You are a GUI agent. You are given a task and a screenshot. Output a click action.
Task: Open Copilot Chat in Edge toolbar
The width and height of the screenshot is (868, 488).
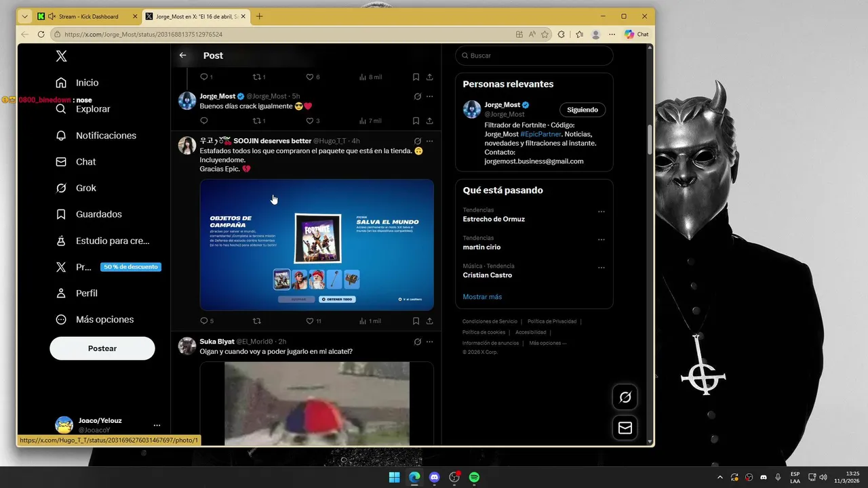(637, 34)
